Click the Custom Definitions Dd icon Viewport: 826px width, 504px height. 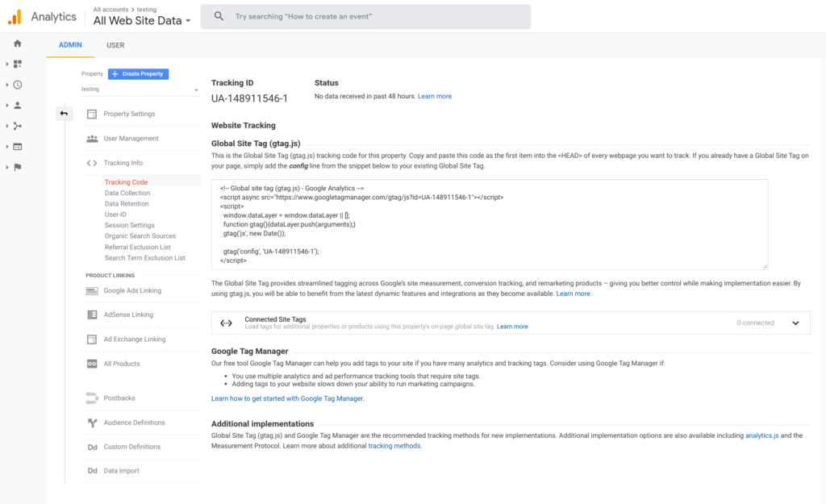(92, 447)
